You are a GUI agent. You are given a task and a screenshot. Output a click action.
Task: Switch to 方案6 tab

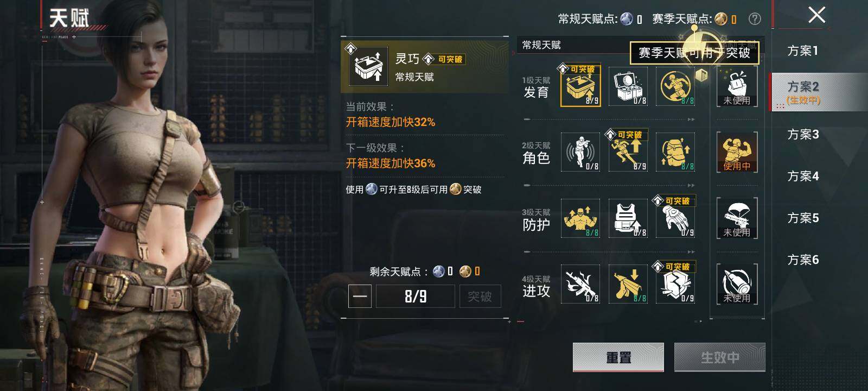[803, 260]
